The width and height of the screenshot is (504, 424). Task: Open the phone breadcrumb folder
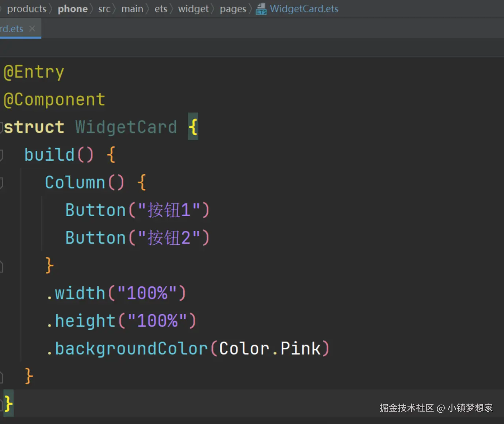(72, 9)
